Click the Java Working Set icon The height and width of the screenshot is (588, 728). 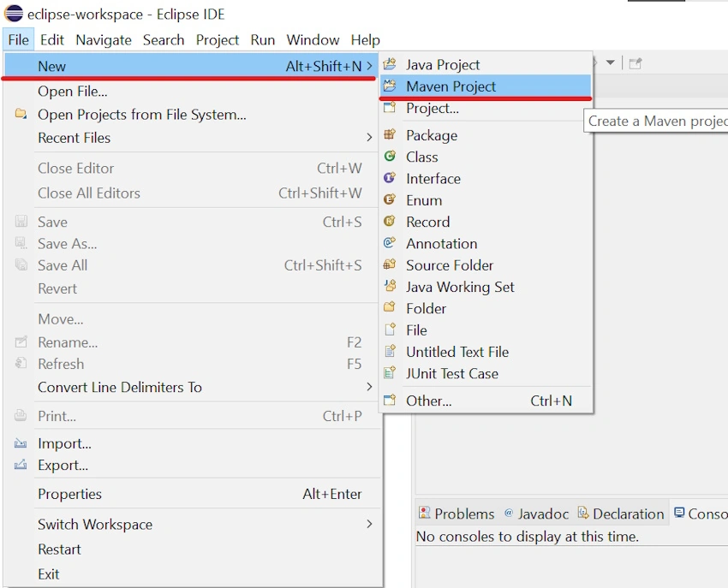click(390, 286)
